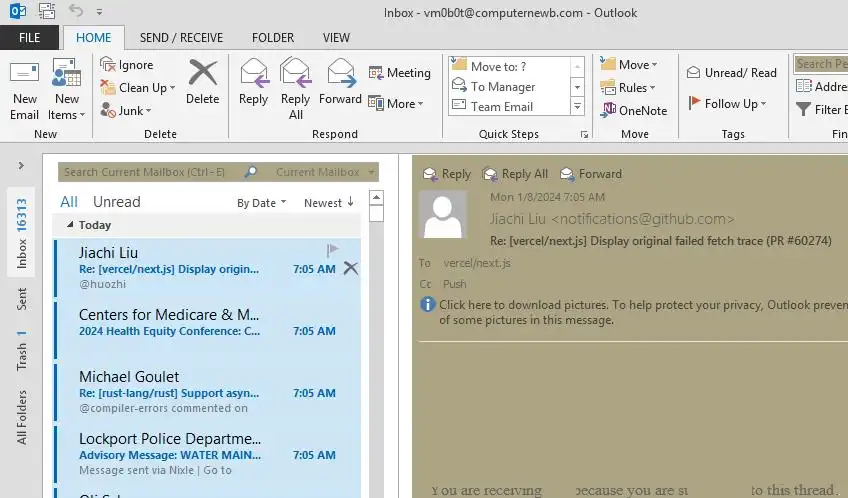848x498 pixels.
Task: Click the vercel/next.js recipient
Action: [476, 263]
